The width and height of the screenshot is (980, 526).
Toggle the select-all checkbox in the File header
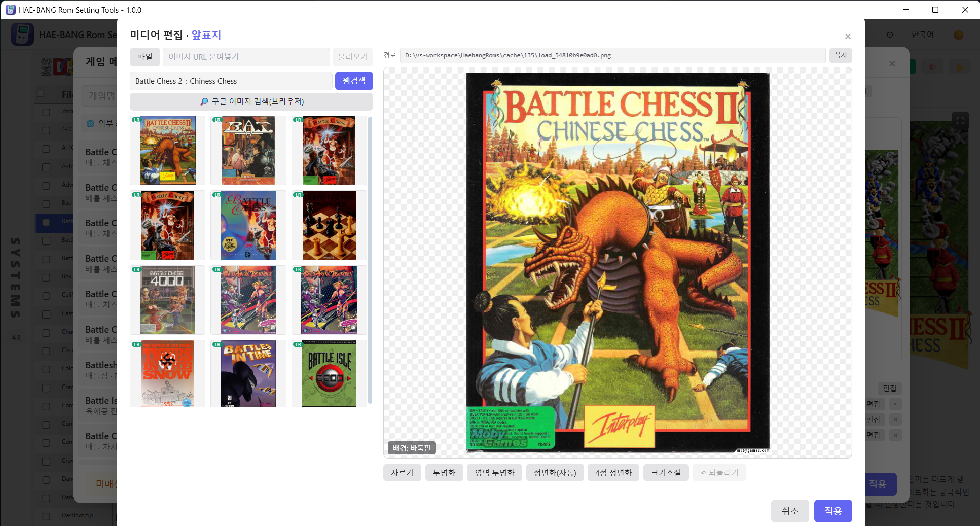(x=41, y=93)
